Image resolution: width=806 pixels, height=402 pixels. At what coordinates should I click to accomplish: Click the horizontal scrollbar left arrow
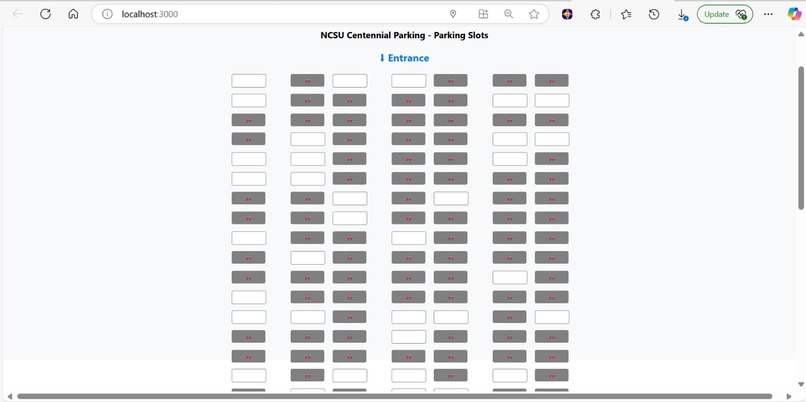(x=9, y=396)
